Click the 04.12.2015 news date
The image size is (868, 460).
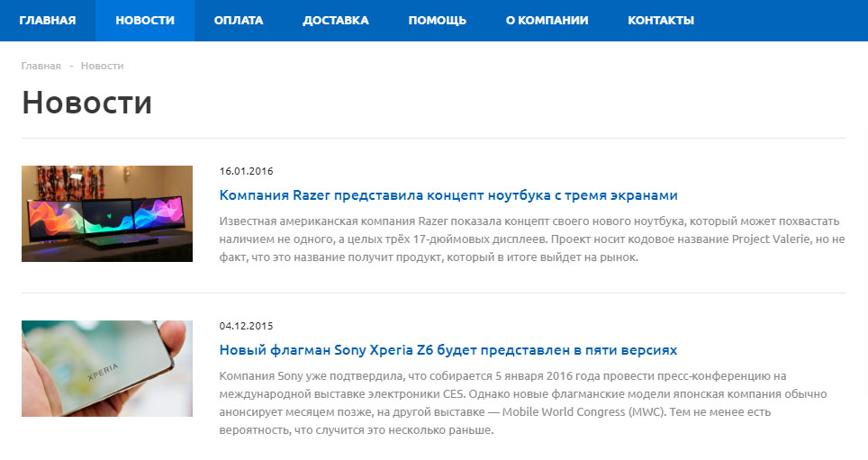point(246,326)
